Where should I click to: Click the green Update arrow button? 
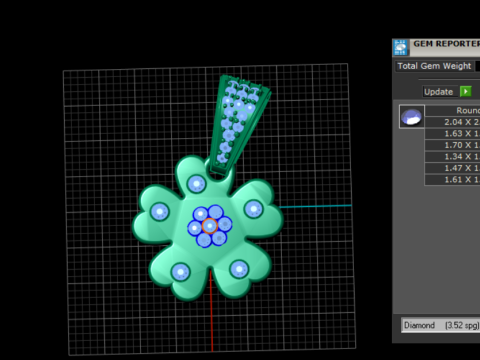tap(465, 92)
